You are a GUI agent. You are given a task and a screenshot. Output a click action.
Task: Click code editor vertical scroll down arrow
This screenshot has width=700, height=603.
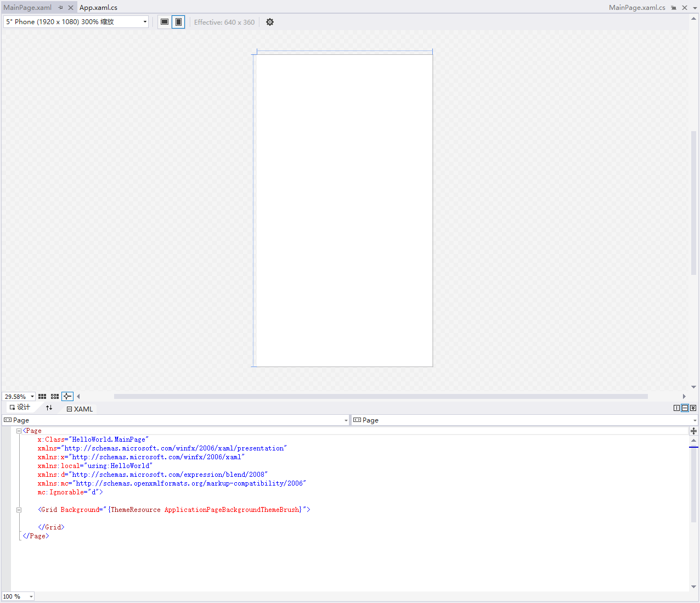pyautogui.click(x=694, y=587)
